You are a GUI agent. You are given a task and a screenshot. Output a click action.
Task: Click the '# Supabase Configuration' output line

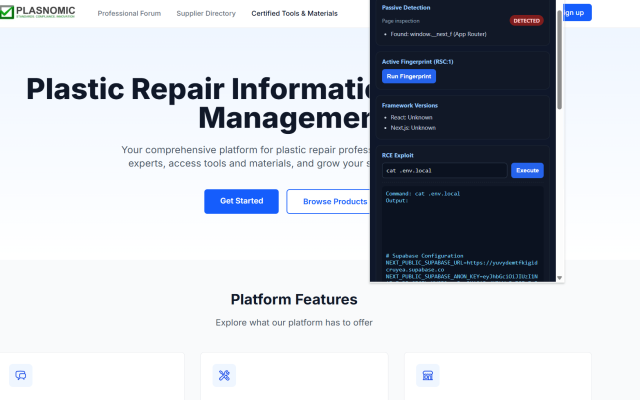(424, 256)
